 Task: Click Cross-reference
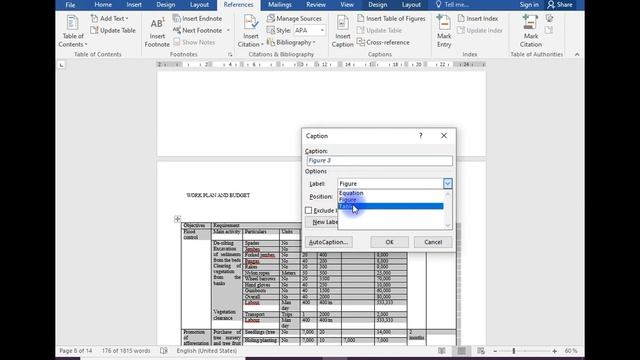point(383,42)
